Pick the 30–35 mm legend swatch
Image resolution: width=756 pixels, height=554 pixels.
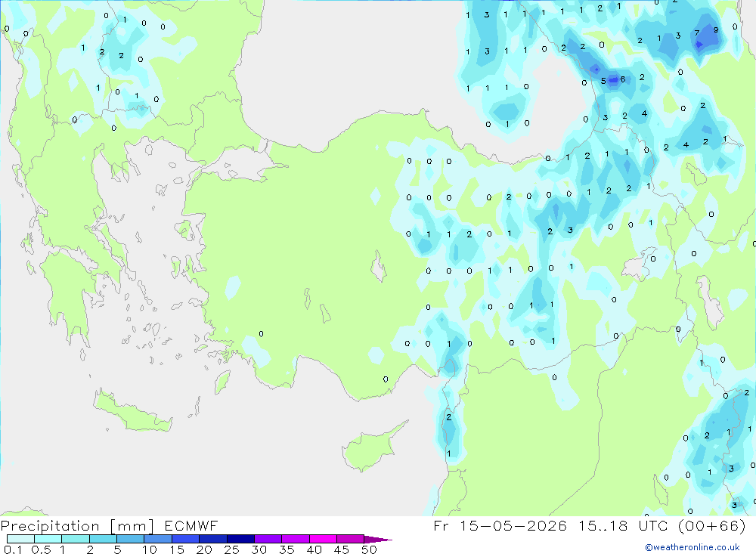268,539
